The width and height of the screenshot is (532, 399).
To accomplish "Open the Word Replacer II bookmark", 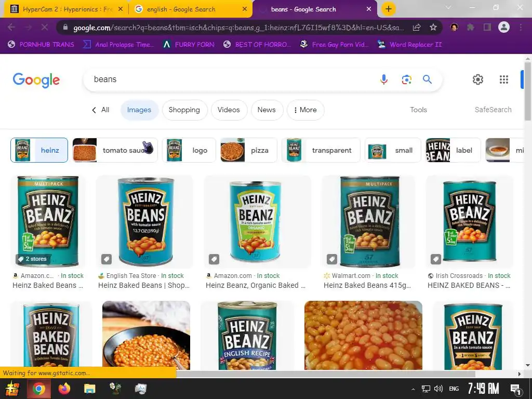I will coord(409,45).
